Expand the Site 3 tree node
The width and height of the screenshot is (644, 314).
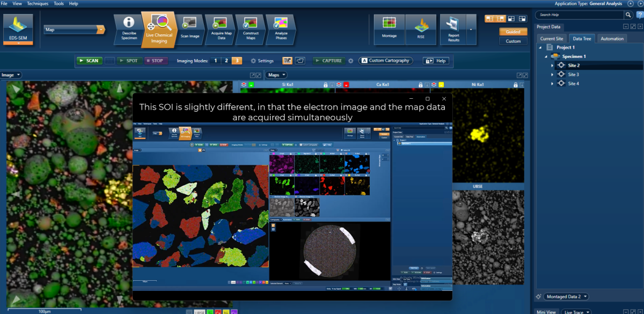click(x=552, y=75)
